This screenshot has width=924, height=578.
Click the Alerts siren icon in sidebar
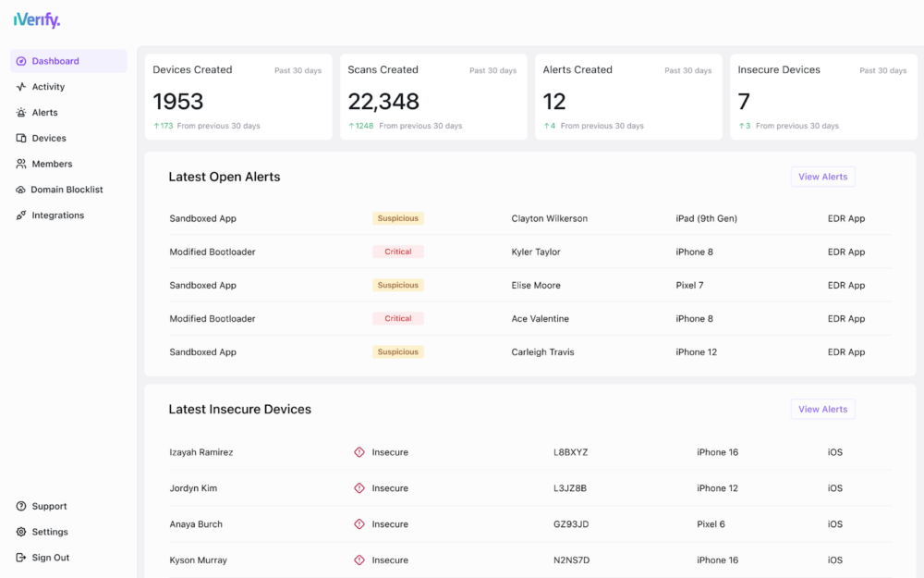pyautogui.click(x=21, y=113)
